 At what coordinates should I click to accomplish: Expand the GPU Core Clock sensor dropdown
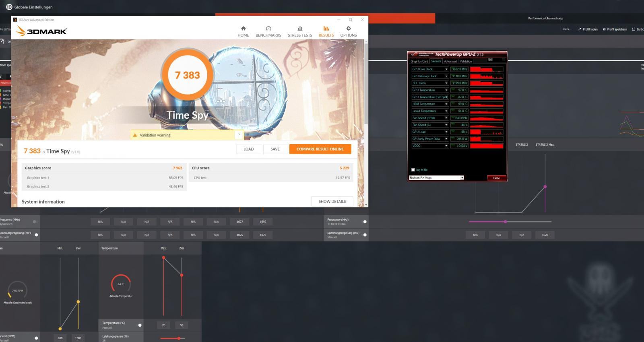tap(446, 69)
